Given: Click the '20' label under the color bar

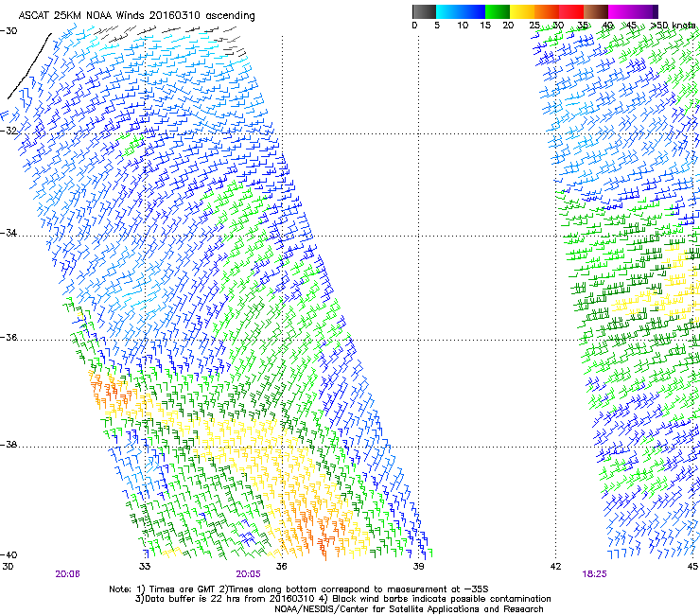Looking at the screenshot, I should (508, 26).
